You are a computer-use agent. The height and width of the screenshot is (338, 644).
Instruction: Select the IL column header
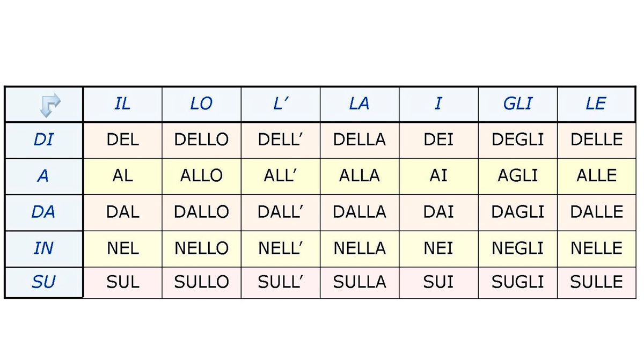(122, 104)
